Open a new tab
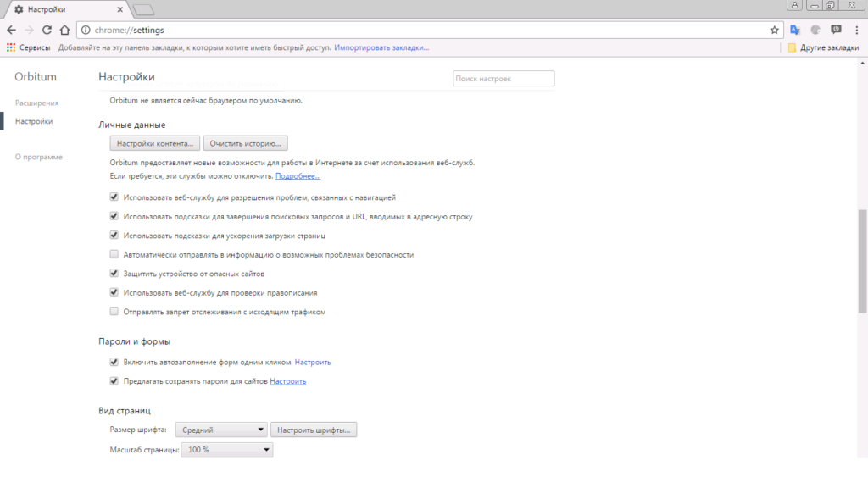 (144, 10)
